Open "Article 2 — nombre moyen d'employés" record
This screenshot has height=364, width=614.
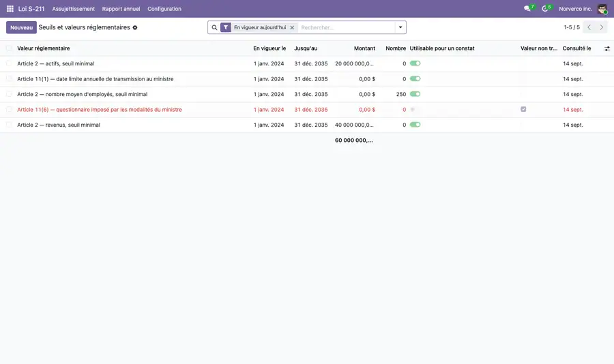(83, 94)
